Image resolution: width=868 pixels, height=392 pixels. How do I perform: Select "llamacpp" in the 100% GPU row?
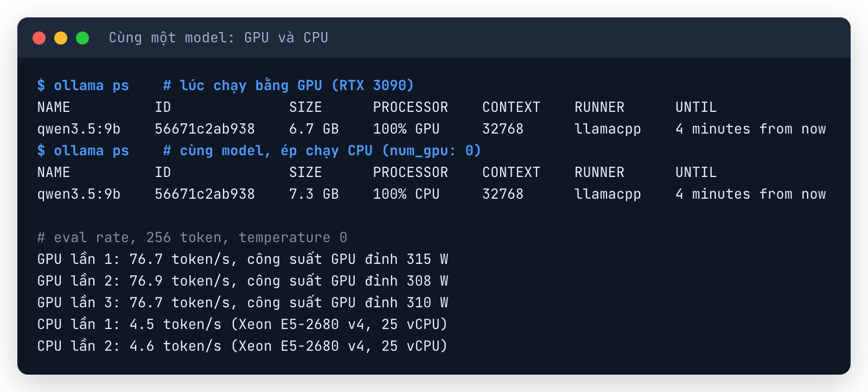pyautogui.click(x=608, y=129)
